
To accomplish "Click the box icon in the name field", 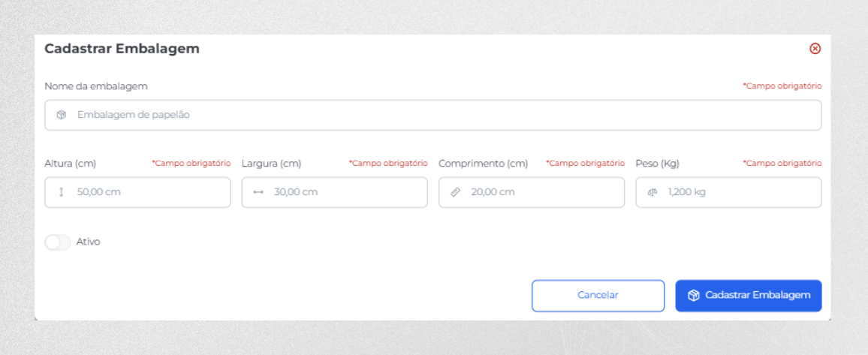I will tap(62, 115).
